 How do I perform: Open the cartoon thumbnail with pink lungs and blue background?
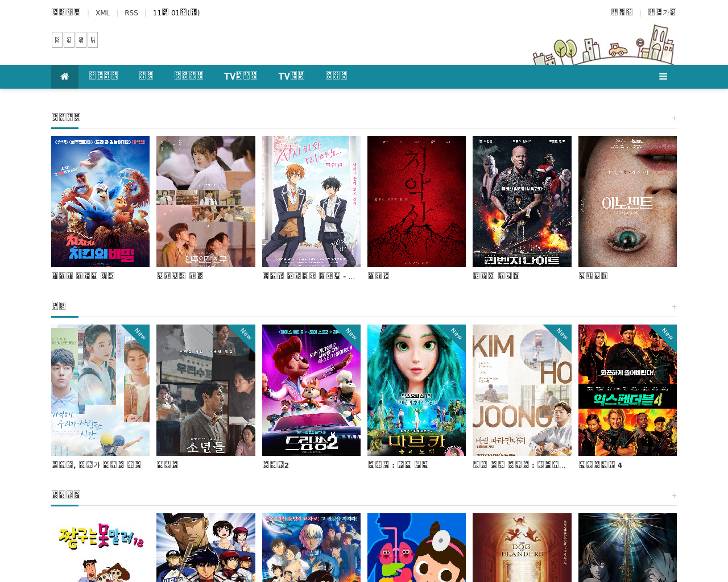click(x=416, y=547)
